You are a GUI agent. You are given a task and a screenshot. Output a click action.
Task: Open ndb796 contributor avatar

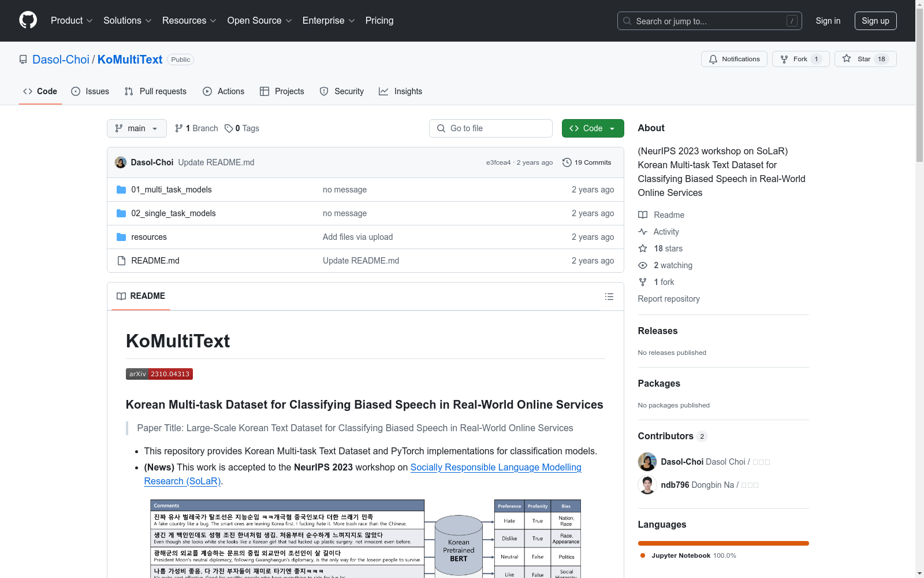(647, 485)
